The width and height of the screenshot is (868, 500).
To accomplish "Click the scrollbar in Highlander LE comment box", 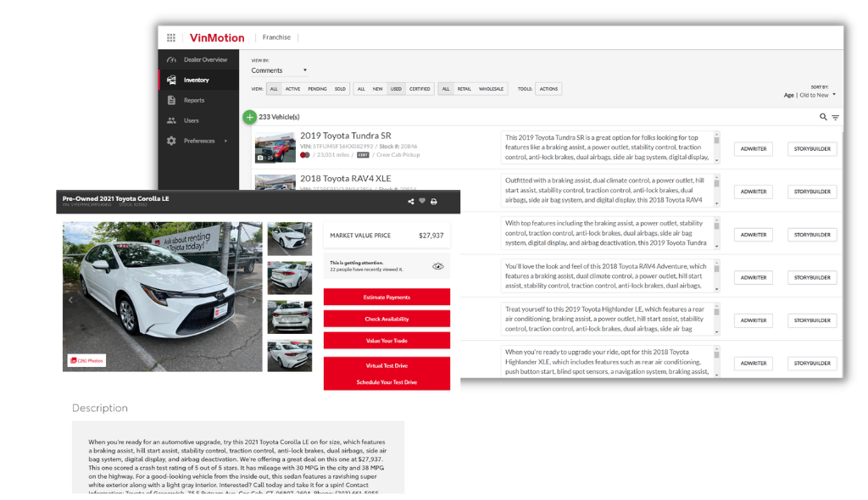I will coord(716,319).
